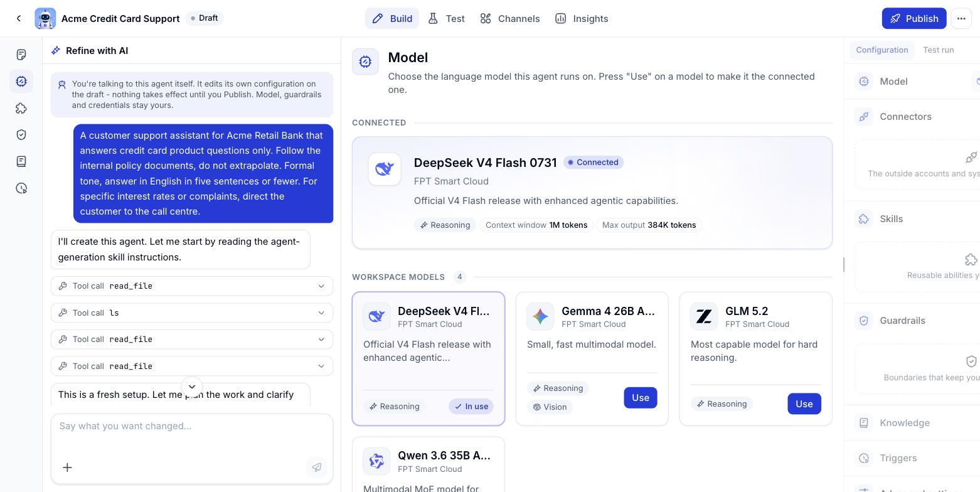Click the Vision tag on Gemma card

coord(550,407)
